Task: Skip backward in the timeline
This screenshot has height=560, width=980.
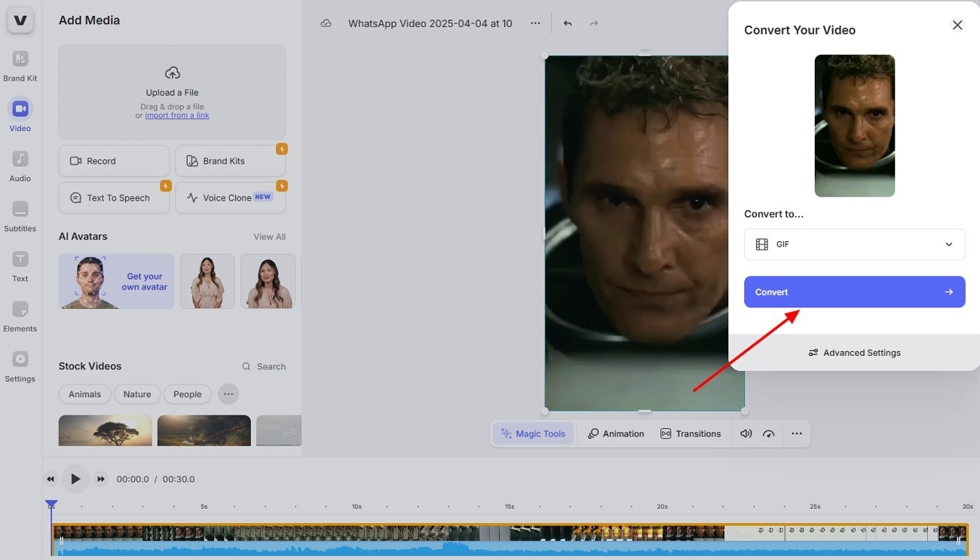Action: [x=51, y=479]
